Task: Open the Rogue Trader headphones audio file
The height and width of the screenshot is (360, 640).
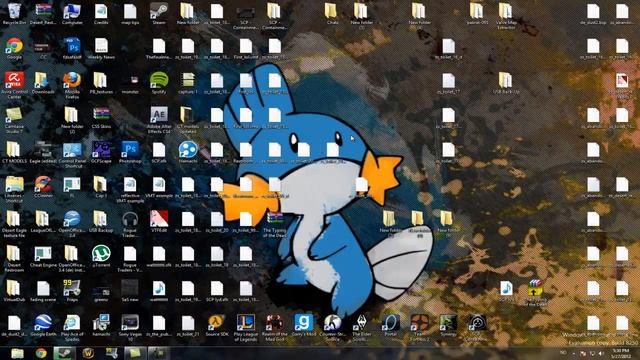Action: click(130, 224)
